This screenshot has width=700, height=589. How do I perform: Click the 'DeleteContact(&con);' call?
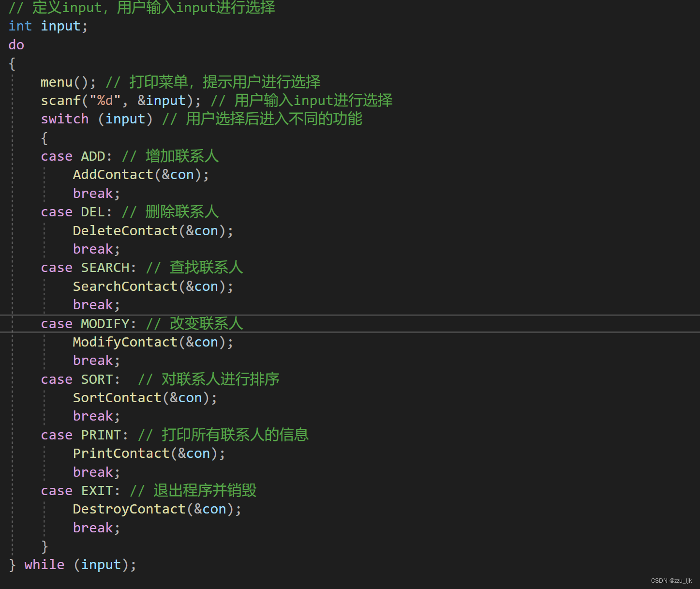coord(153,231)
